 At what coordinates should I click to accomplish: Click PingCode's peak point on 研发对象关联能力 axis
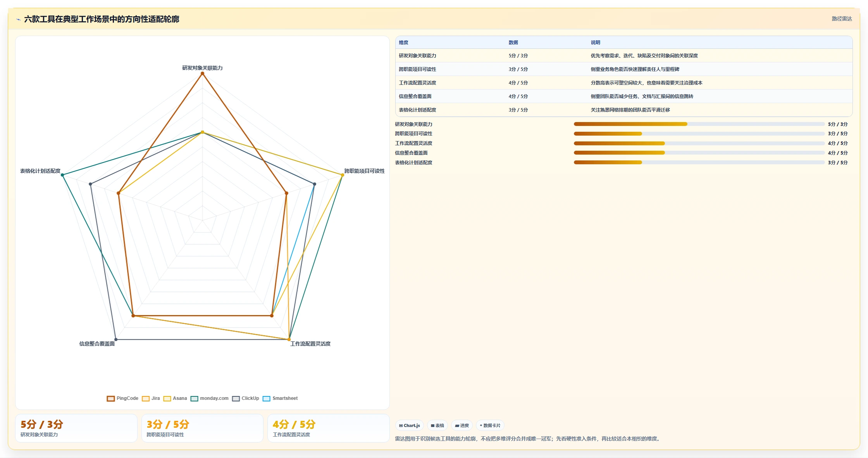point(202,73)
